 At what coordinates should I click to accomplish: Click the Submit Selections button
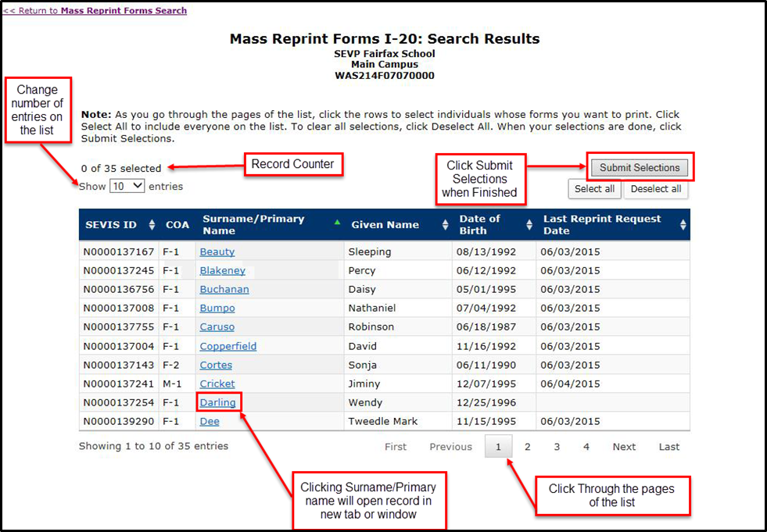tap(640, 168)
